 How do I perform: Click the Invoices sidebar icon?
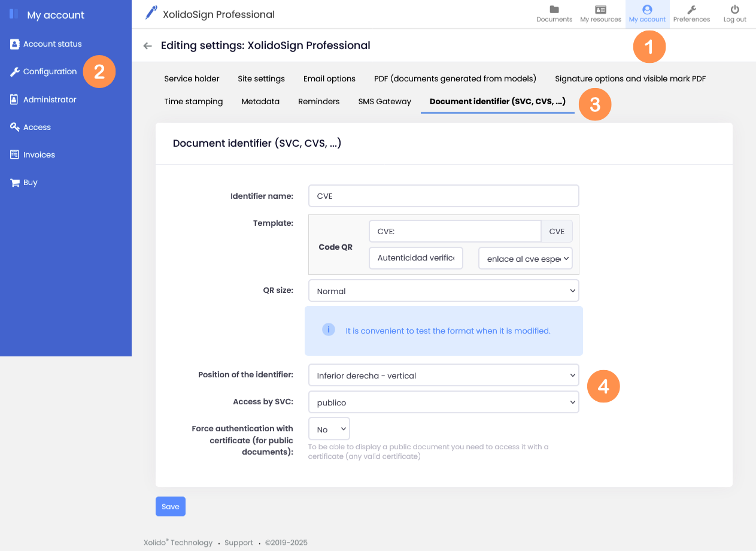[15, 155]
